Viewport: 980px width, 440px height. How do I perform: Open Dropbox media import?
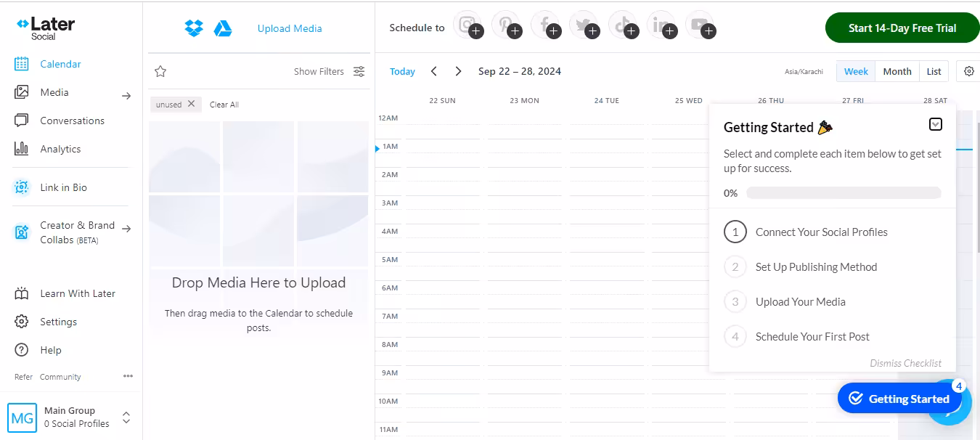[x=194, y=28]
